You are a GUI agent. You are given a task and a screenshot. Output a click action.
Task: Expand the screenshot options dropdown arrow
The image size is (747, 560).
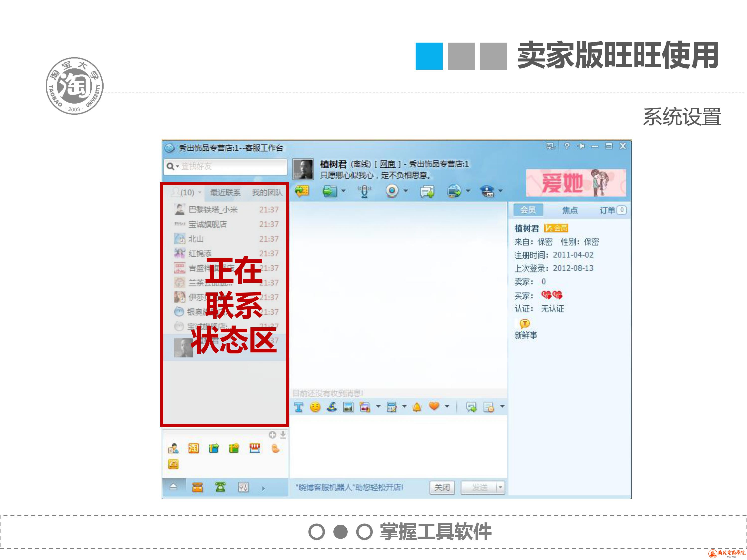coord(378,406)
